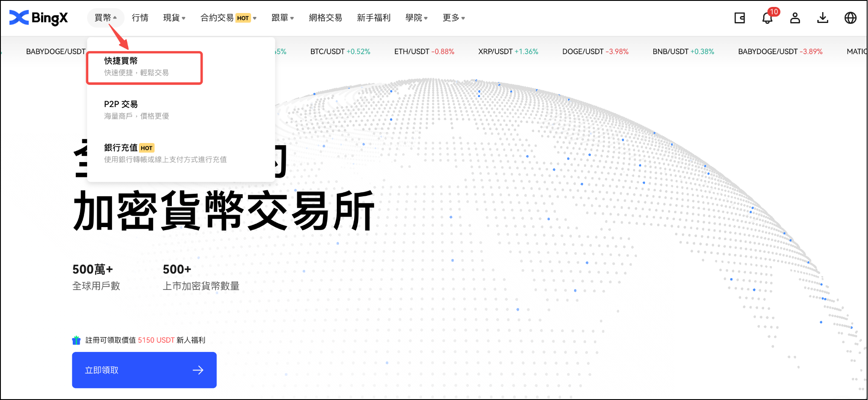Open the 新手福利 menu item
Viewport: 868px width, 400px height.
click(374, 18)
